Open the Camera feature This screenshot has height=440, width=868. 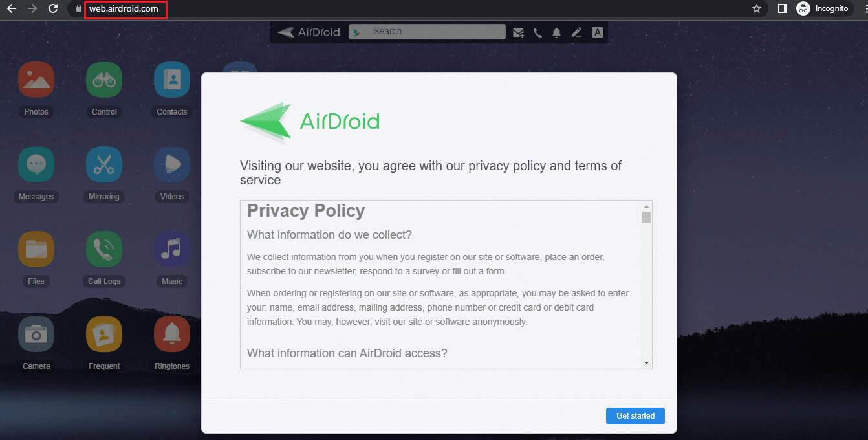point(36,333)
